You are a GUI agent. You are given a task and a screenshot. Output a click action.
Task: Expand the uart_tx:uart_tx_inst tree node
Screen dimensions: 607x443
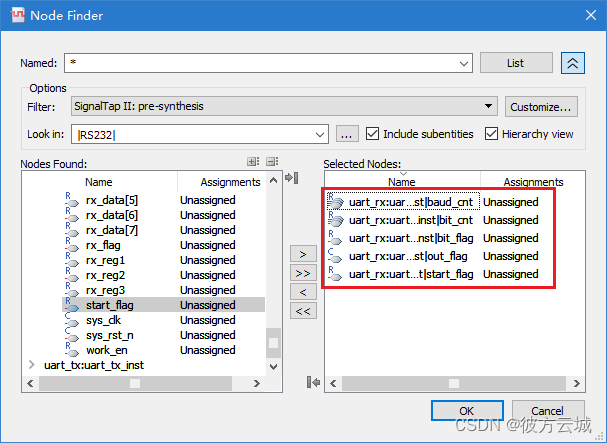click(32, 365)
